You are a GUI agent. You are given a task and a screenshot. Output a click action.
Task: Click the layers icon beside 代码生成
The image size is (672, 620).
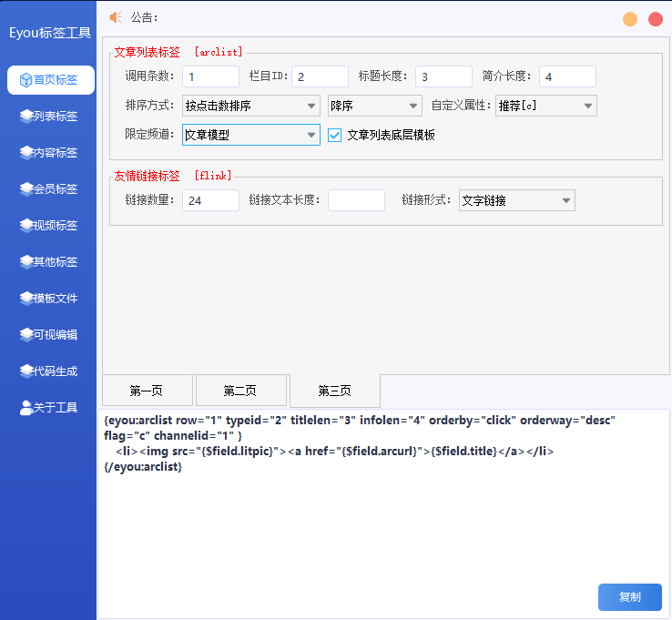coord(26,371)
